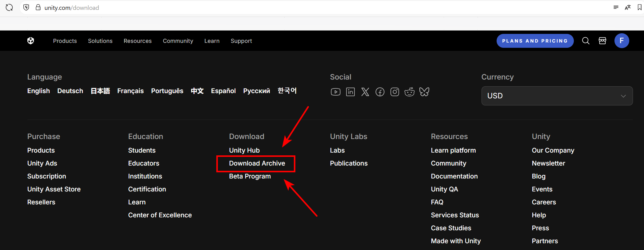644x250 pixels.
Task: Open the Institutions link
Action: [145, 176]
